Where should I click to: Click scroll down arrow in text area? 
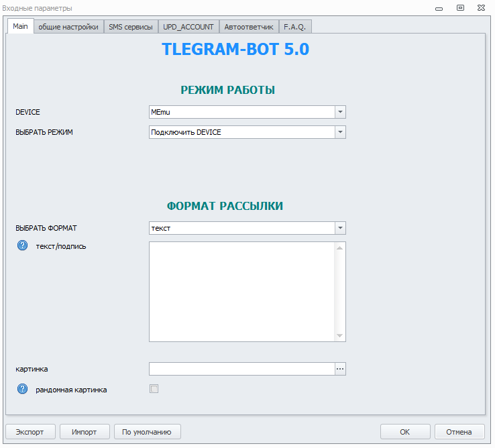tap(339, 335)
